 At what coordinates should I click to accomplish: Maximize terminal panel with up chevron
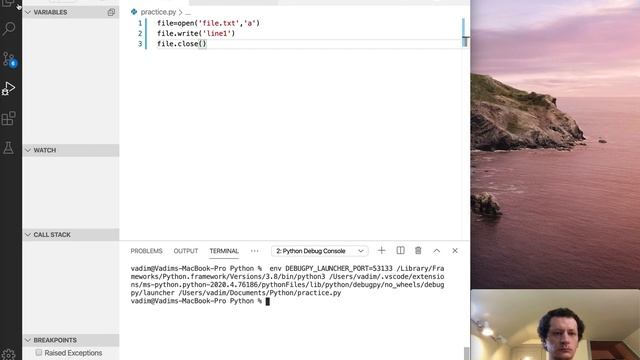click(436, 251)
